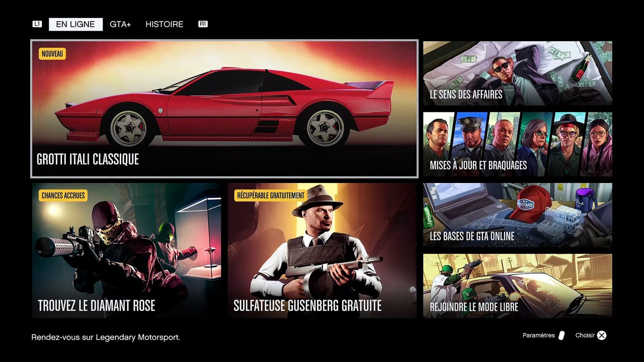Open the GTA+ tab

click(120, 24)
